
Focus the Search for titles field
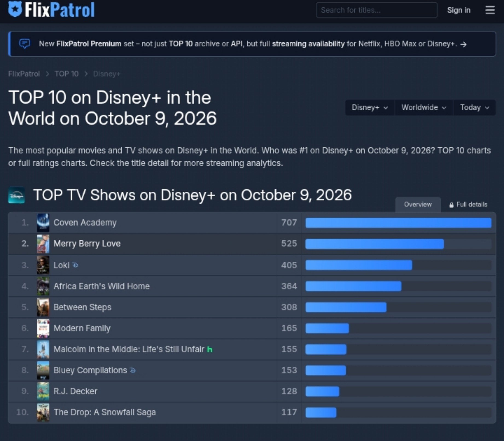click(x=377, y=10)
